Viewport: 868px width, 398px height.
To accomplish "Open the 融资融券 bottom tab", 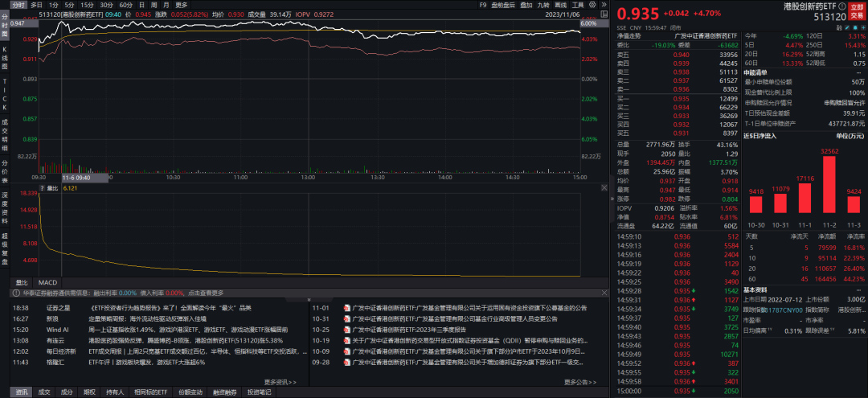I will point(223,392).
